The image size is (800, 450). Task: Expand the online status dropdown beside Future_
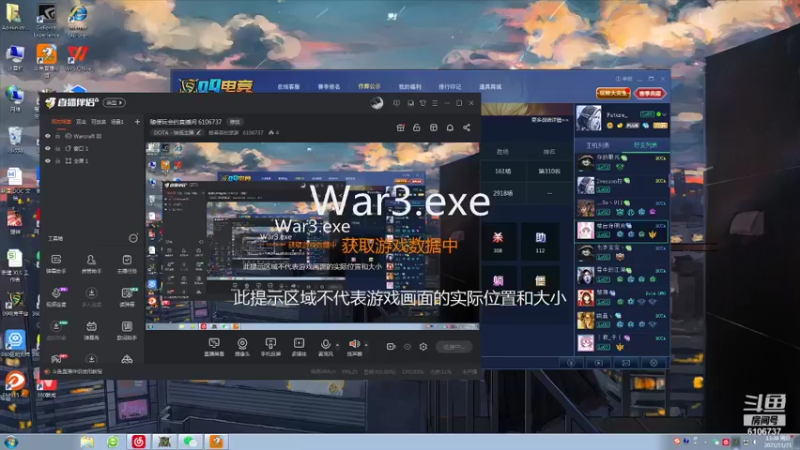click(x=664, y=114)
